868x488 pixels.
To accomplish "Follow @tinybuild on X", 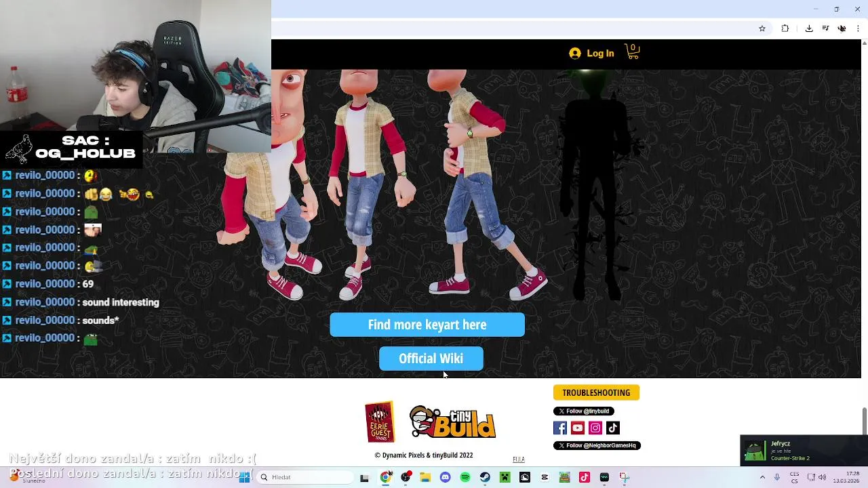I will pyautogui.click(x=584, y=411).
